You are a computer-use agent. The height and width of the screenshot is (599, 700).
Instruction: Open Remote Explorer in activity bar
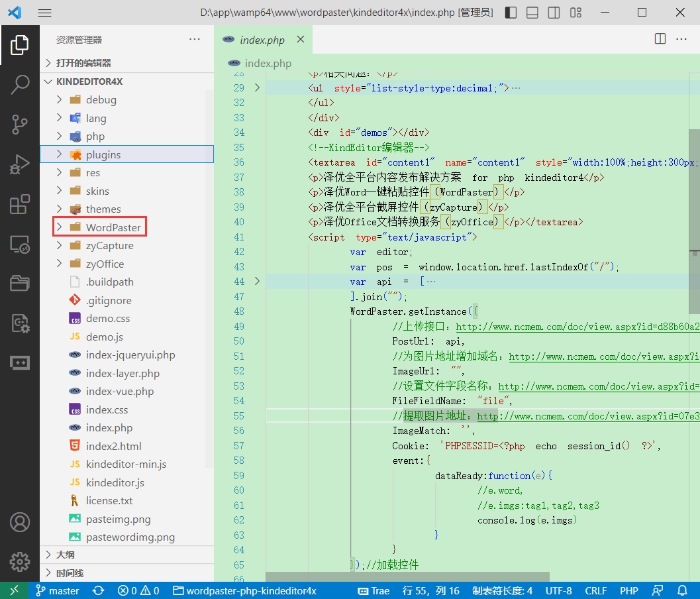coord(20,244)
